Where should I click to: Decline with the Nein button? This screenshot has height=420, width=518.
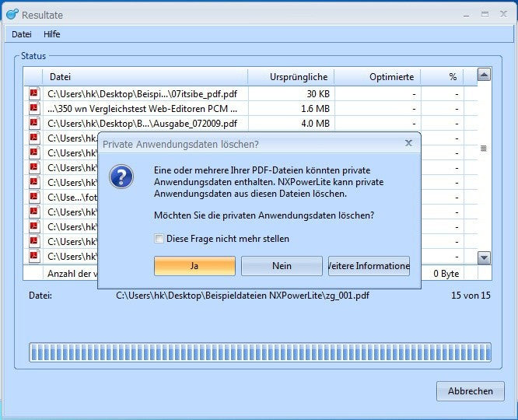282,266
